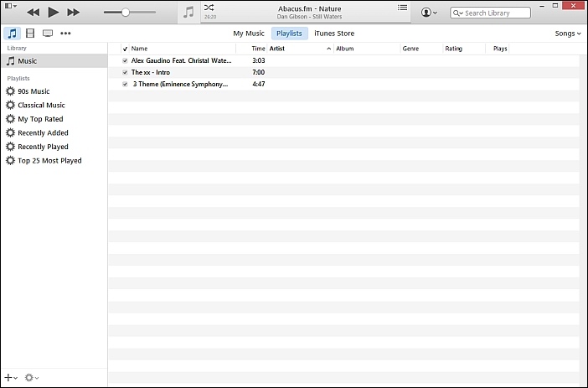
Task: Click the 4:47 time cell
Action: [x=258, y=84]
